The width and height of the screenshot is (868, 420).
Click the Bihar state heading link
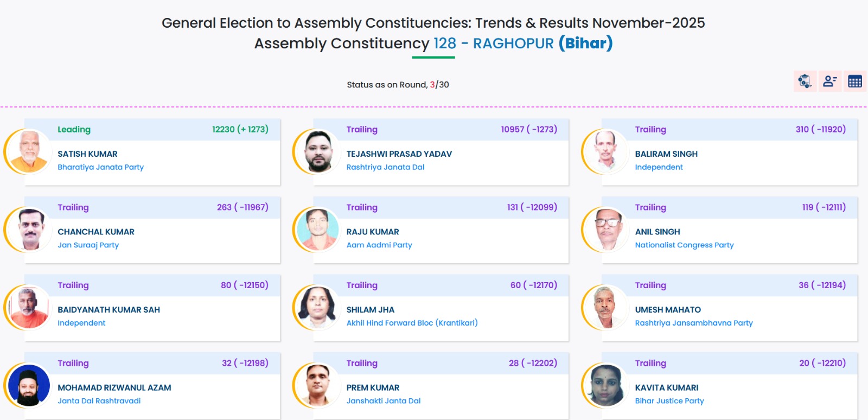click(585, 43)
